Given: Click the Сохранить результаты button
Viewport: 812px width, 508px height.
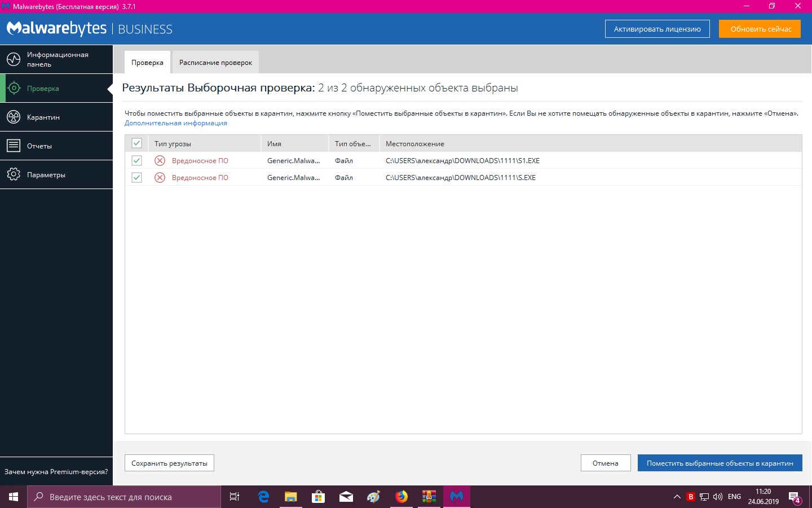Looking at the screenshot, I should [x=169, y=463].
